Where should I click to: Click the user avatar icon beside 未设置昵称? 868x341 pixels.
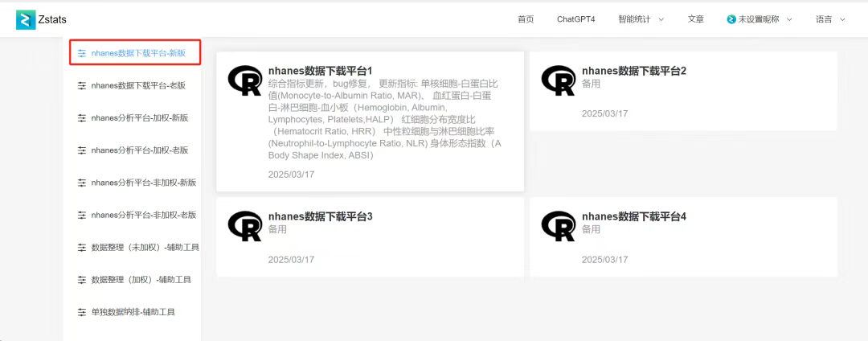[731, 19]
